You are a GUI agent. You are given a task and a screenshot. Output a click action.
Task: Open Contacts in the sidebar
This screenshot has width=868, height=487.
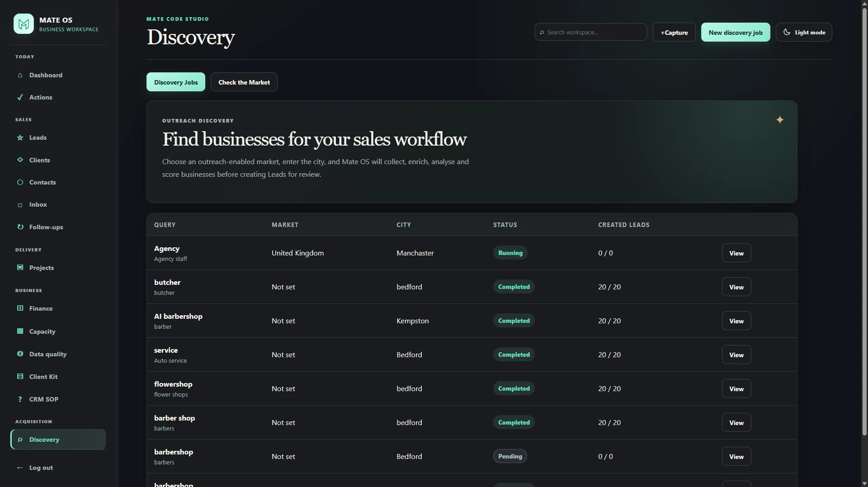click(x=58, y=182)
